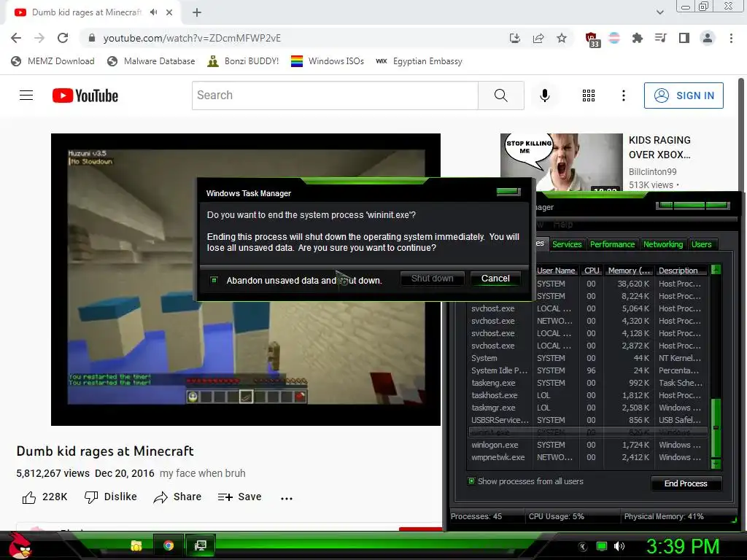Mute the tab via speaker icon
747x560 pixels.
pyautogui.click(x=153, y=12)
